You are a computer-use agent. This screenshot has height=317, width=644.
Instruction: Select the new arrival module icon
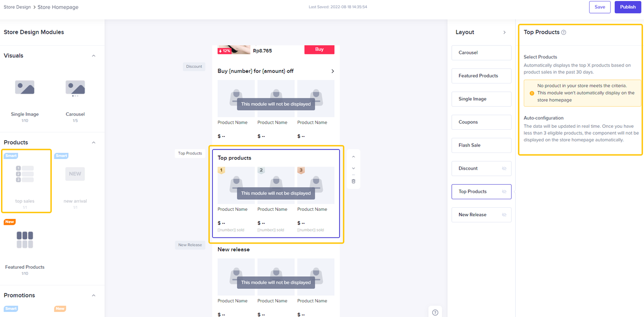[x=75, y=174]
